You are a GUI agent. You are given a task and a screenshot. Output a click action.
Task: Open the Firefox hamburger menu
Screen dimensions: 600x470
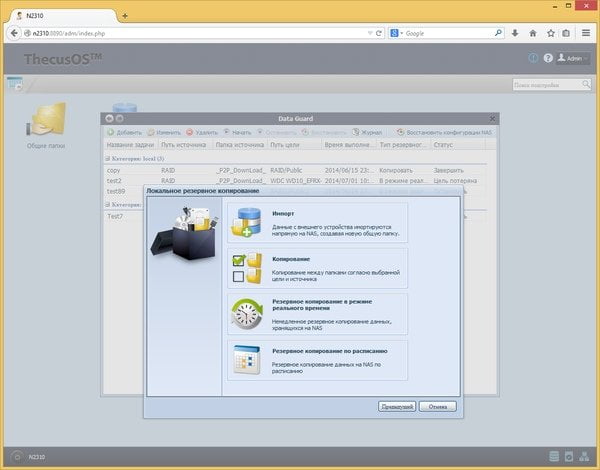tap(586, 33)
